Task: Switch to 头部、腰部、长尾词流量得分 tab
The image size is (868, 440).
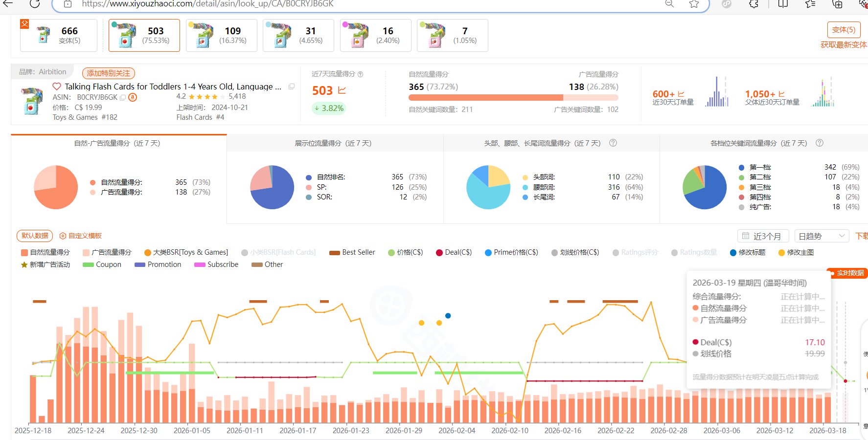Action: (542, 143)
